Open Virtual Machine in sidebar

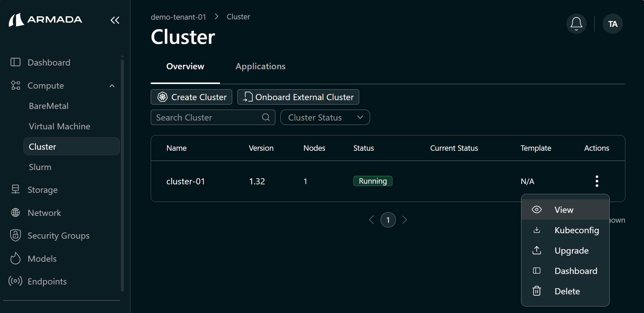[59, 126]
